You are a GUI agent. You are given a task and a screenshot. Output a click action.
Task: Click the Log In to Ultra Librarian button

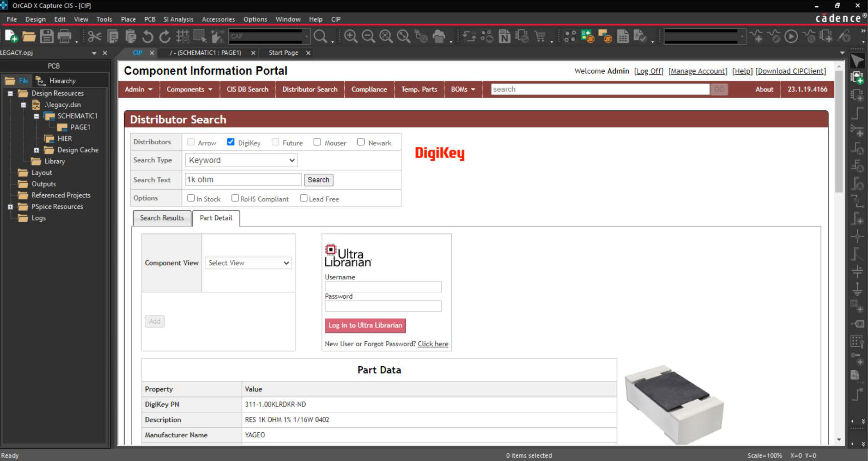point(365,325)
